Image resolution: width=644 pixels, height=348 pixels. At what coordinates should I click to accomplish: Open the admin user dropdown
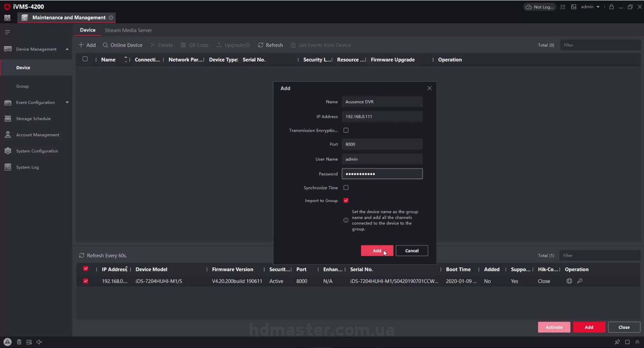[590, 7]
